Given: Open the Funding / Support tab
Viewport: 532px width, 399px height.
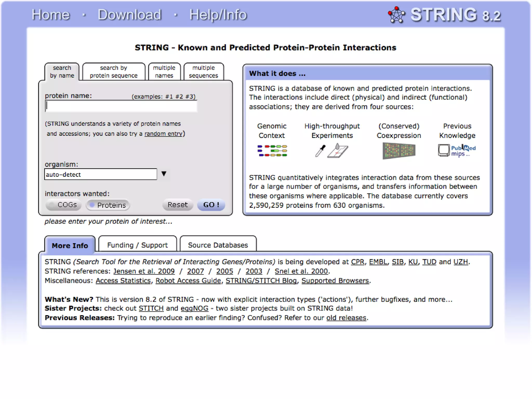Looking at the screenshot, I should [137, 245].
